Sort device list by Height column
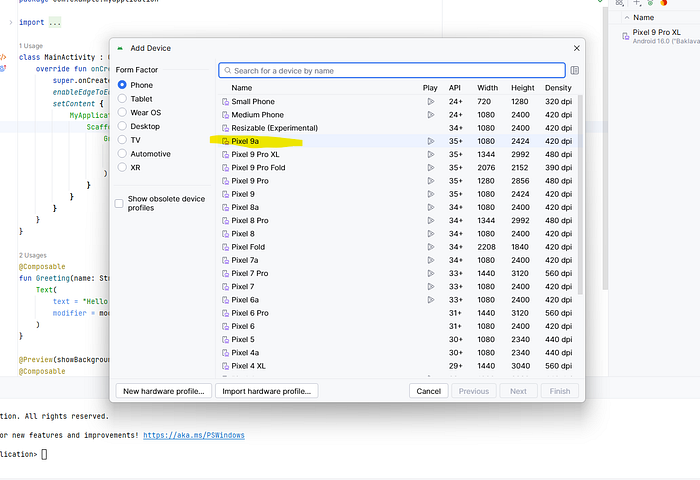Viewport: 700px width, 480px height. pyautogui.click(x=523, y=88)
